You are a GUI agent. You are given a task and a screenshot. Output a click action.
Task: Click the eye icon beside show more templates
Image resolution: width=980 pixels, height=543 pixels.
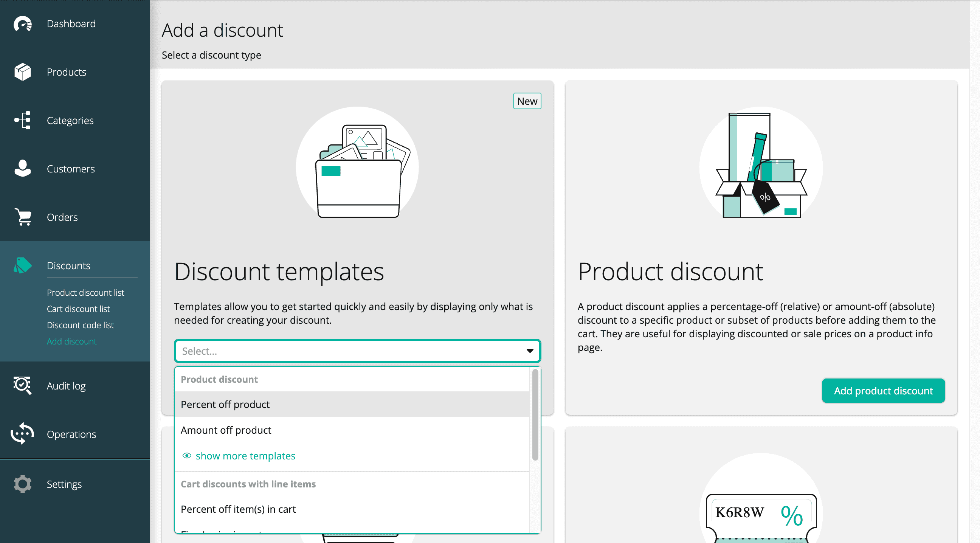click(x=186, y=456)
